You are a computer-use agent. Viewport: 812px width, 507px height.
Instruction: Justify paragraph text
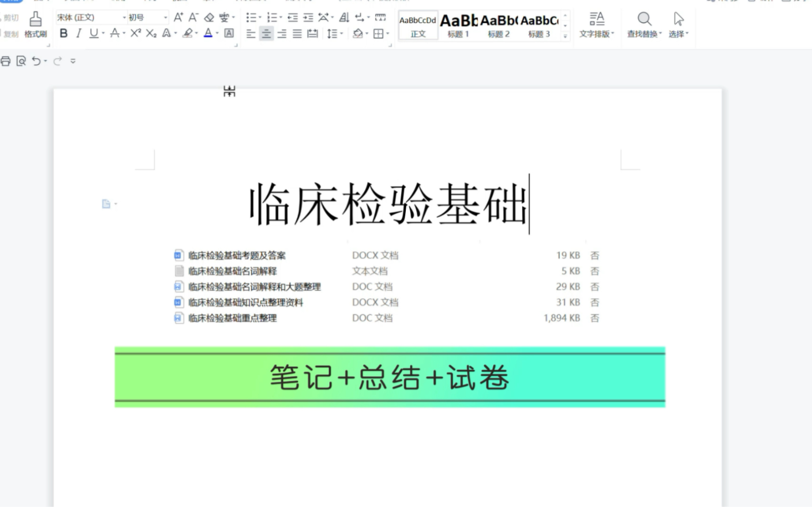coord(297,34)
